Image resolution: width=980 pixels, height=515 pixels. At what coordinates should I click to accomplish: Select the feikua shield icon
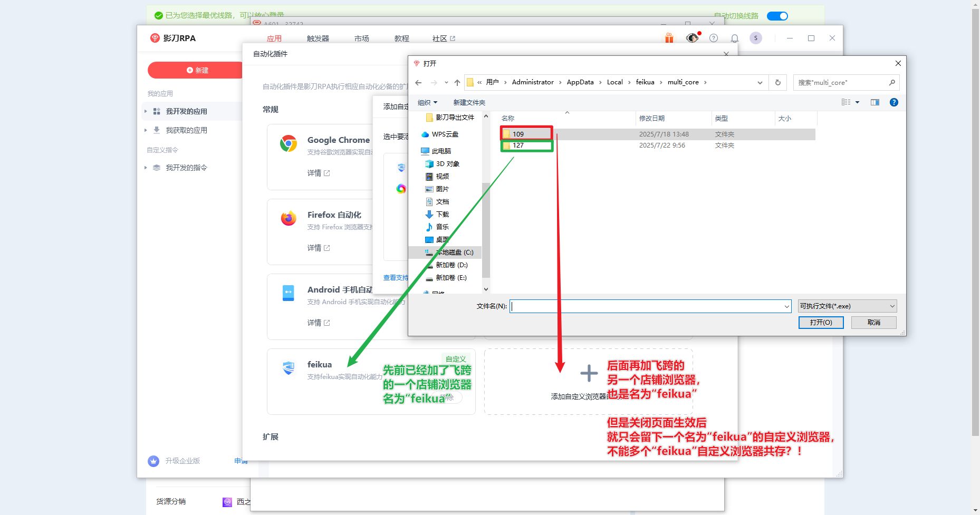click(289, 368)
